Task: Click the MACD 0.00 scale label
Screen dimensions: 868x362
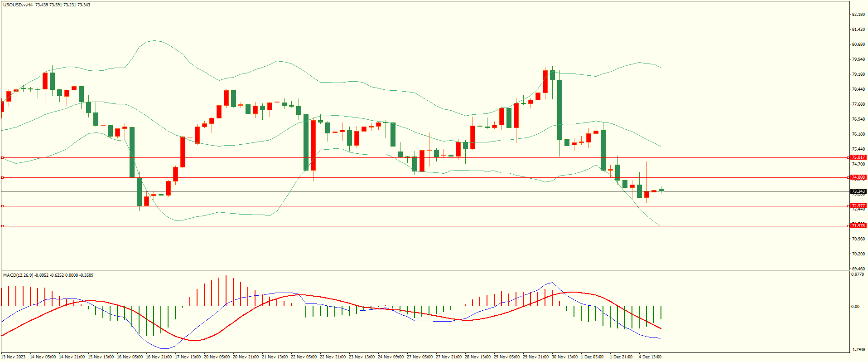Action: (x=855, y=307)
